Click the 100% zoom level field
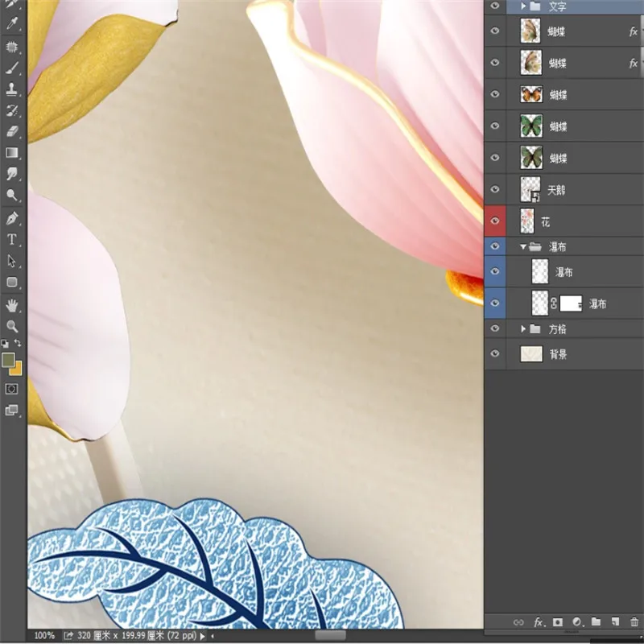 coord(44,636)
